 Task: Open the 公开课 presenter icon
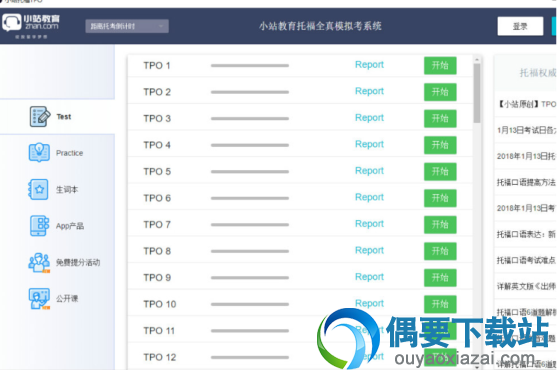click(39, 299)
